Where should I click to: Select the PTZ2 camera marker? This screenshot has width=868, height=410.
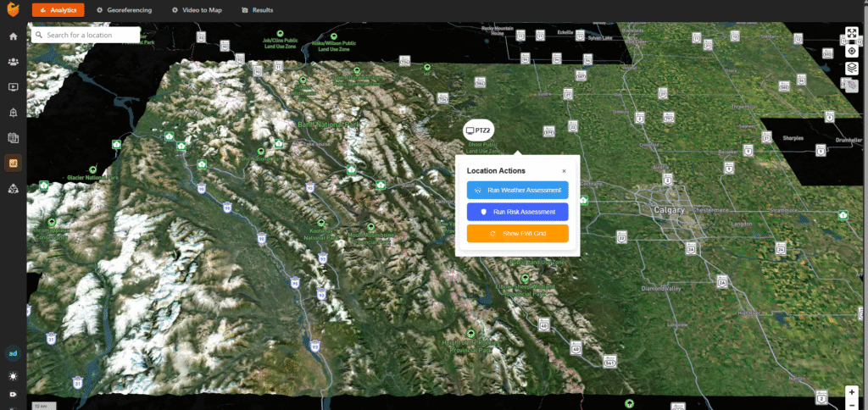click(x=479, y=130)
